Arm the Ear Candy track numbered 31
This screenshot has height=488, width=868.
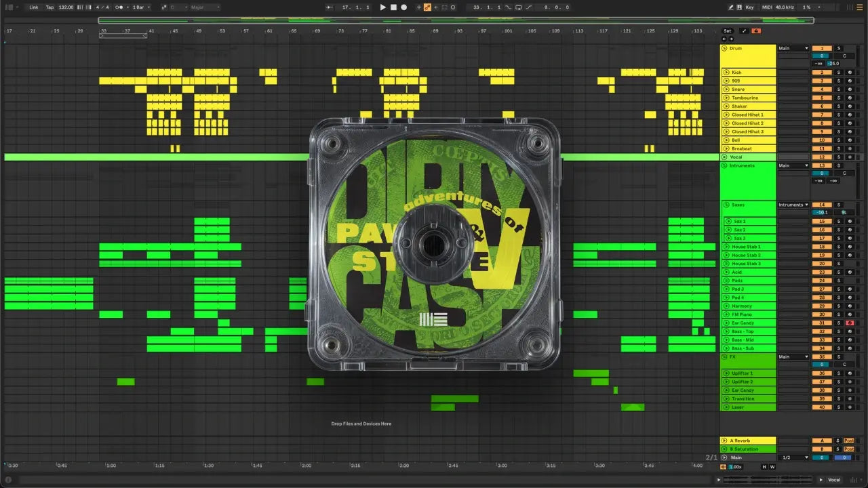(x=849, y=323)
